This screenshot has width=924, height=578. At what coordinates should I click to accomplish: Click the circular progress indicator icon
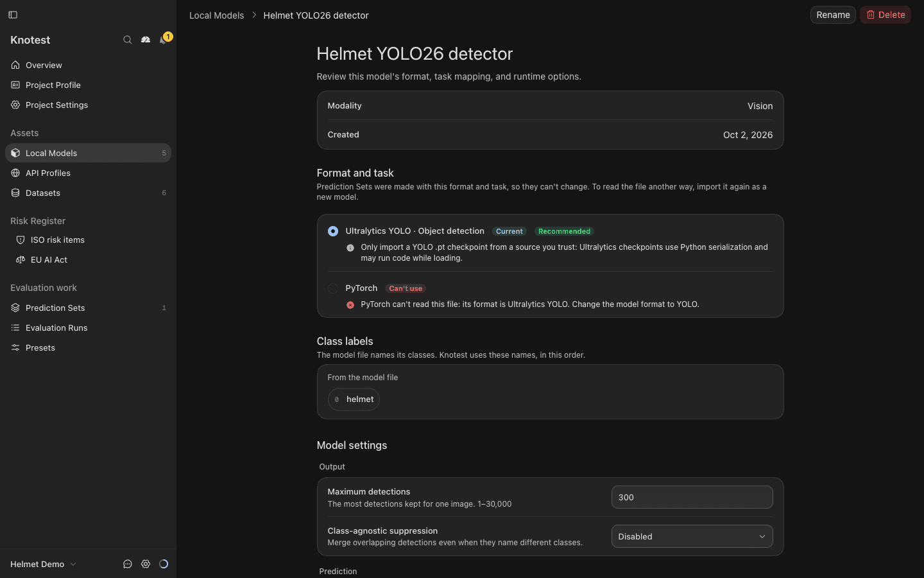[164, 564]
